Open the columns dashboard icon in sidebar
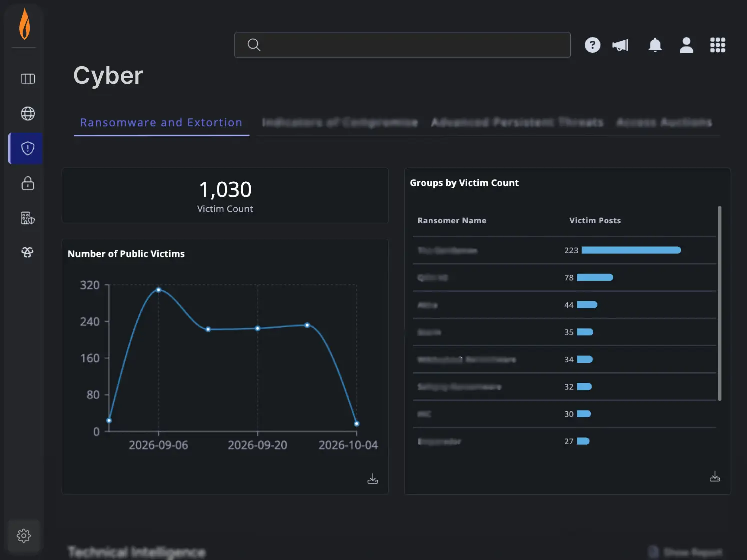The width and height of the screenshot is (747, 560). 28,79
